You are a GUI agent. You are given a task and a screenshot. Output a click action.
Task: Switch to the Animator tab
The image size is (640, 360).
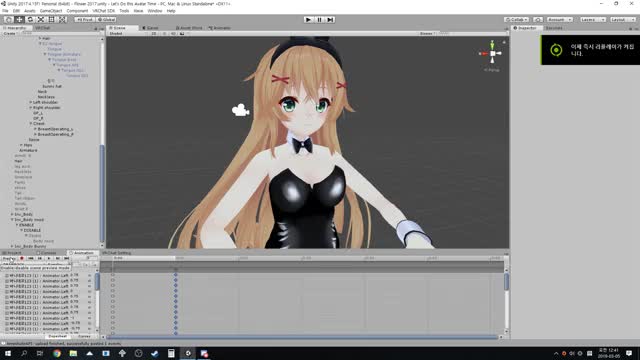(x=220, y=28)
